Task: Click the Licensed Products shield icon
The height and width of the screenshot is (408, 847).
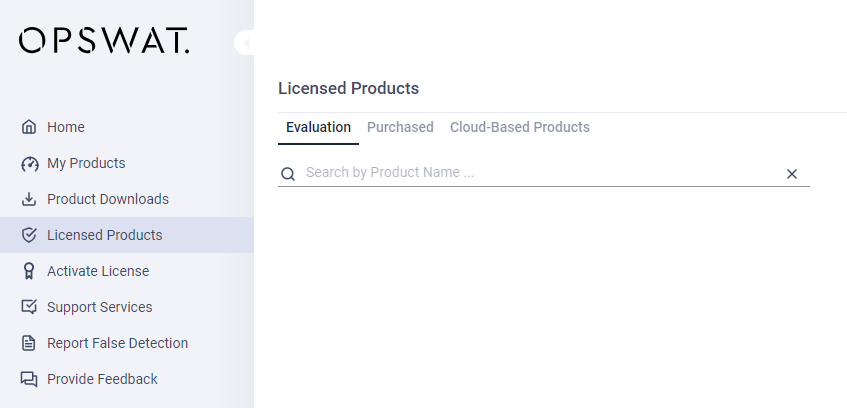Action: click(x=29, y=235)
